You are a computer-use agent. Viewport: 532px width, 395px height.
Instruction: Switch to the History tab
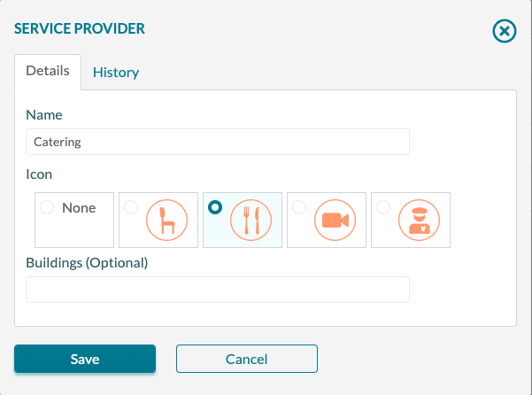(x=116, y=73)
